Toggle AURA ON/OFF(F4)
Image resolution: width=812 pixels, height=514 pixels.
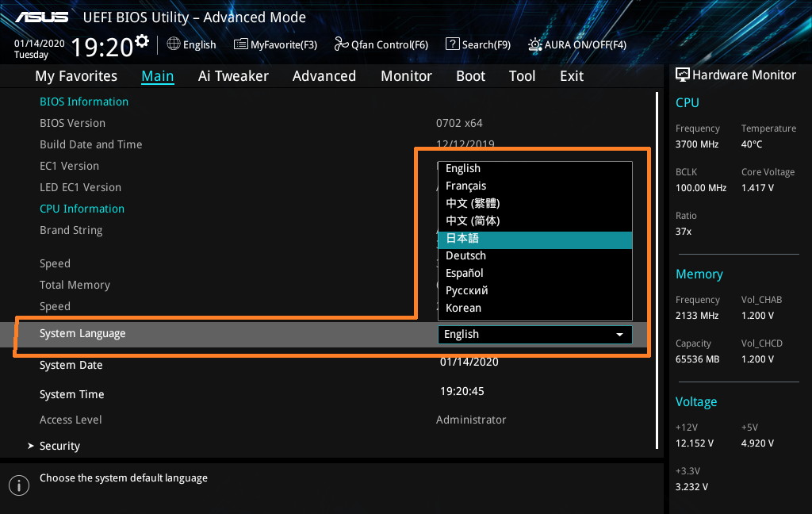(577, 44)
